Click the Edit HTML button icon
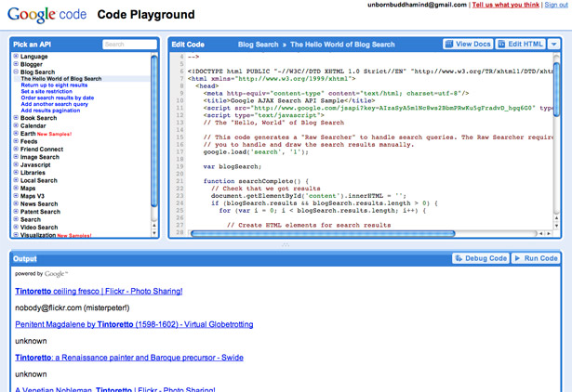This screenshot has width=572, height=392. click(x=501, y=44)
